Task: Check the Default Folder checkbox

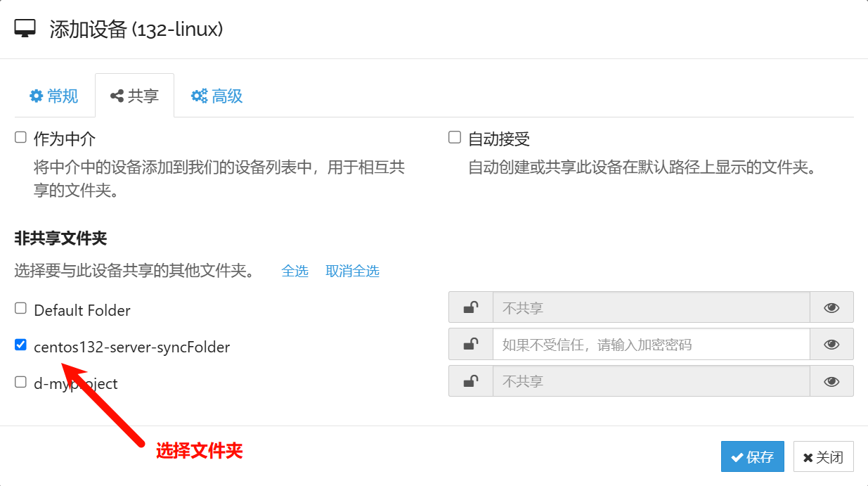Action: pos(21,308)
